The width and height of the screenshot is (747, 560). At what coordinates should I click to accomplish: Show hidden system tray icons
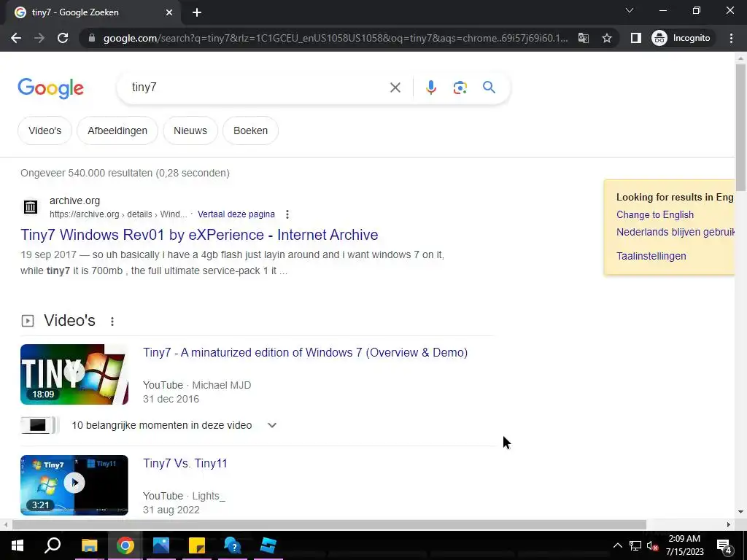(617, 545)
